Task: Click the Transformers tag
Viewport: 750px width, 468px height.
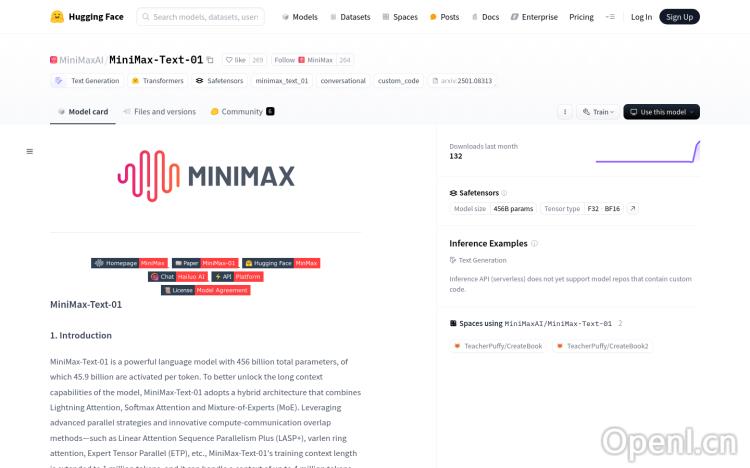Action: tap(157, 81)
